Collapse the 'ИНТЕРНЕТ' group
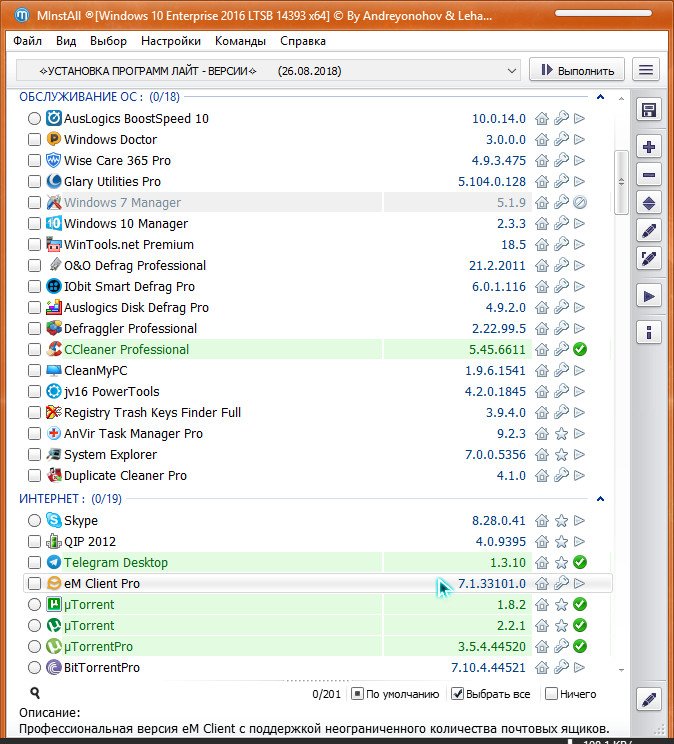Image resolution: width=674 pixels, height=744 pixels. pyautogui.click(x=600, y=499)
